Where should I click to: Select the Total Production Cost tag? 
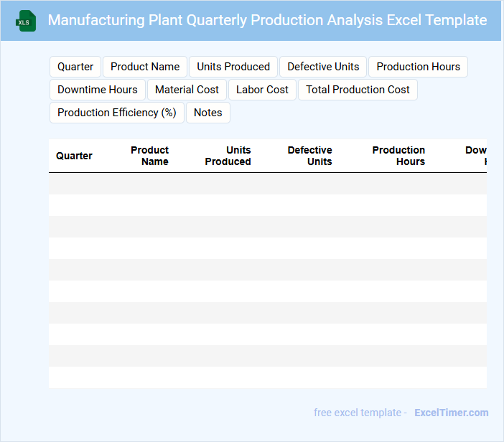point(358,90)
